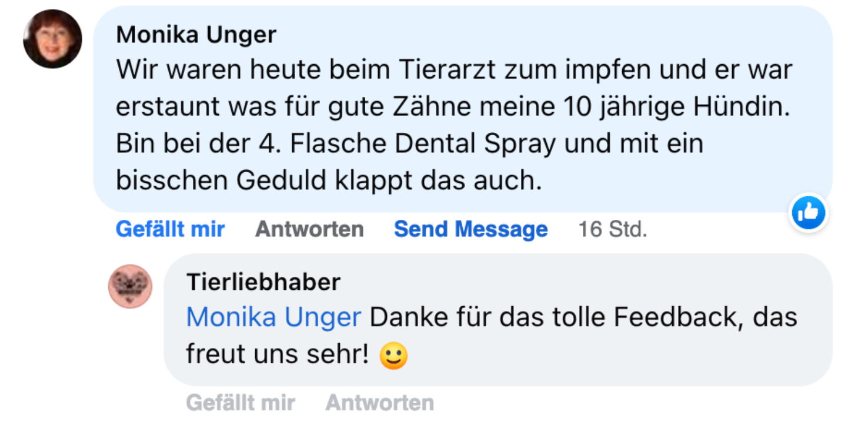Like Tierliebhaber's reply via "Gefällt mir"

[241, 403]
